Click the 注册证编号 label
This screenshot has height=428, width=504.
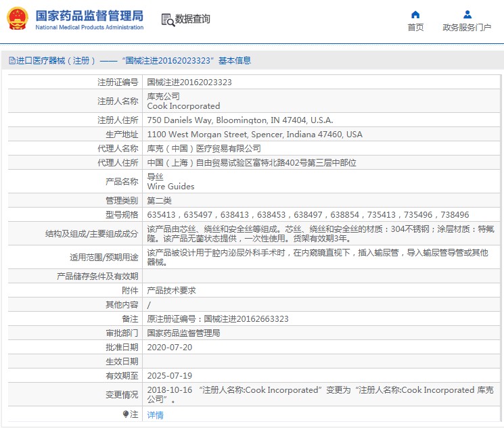118,82
